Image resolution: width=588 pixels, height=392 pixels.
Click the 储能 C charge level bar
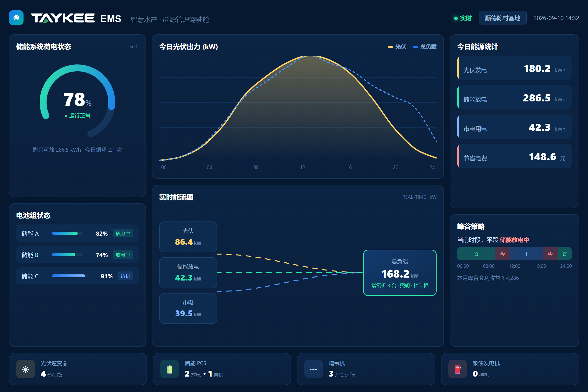pos(70,276)
